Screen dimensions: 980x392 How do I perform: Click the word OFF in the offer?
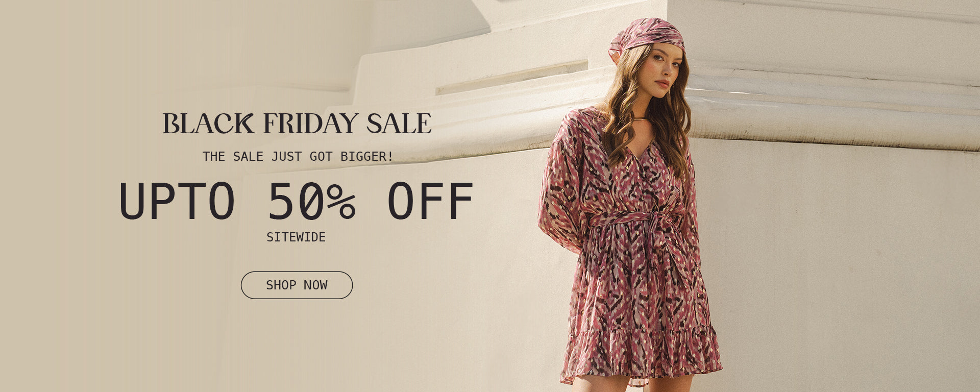[x=430, y=201]
